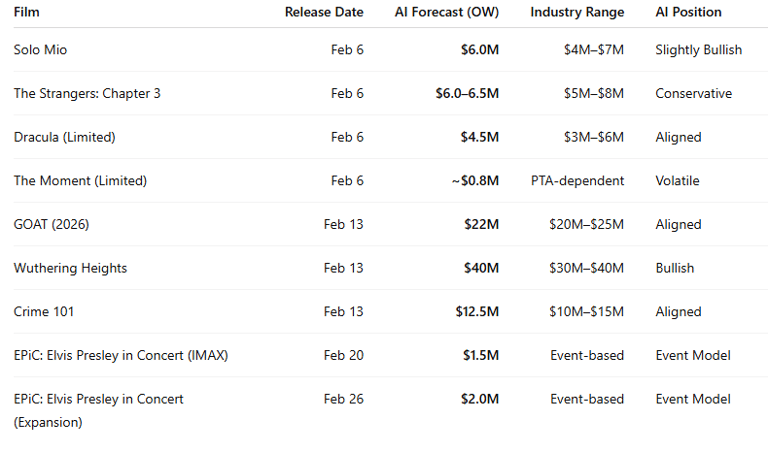The width and height of the screenshot is (768, 452).
Task: Click the GOAT (2026) film name
Action: [51, 224]
